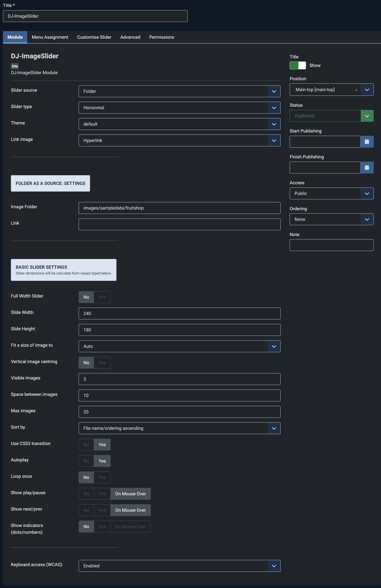The width and height of the screenshot is (381, 588).
Task: Click the 'FOLDER AS A SOURCE: SETTINGS' heading
Action: pos(50,183)
